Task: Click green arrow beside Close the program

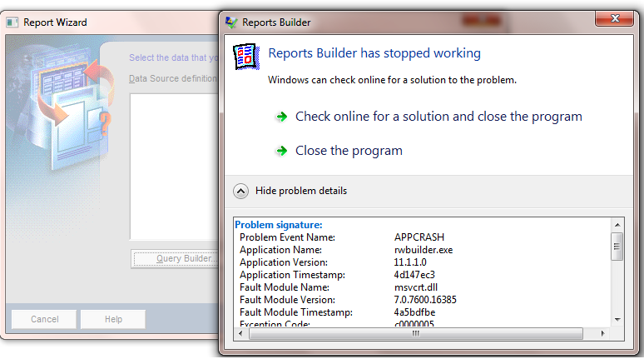Action: click(x=282, y=151)
